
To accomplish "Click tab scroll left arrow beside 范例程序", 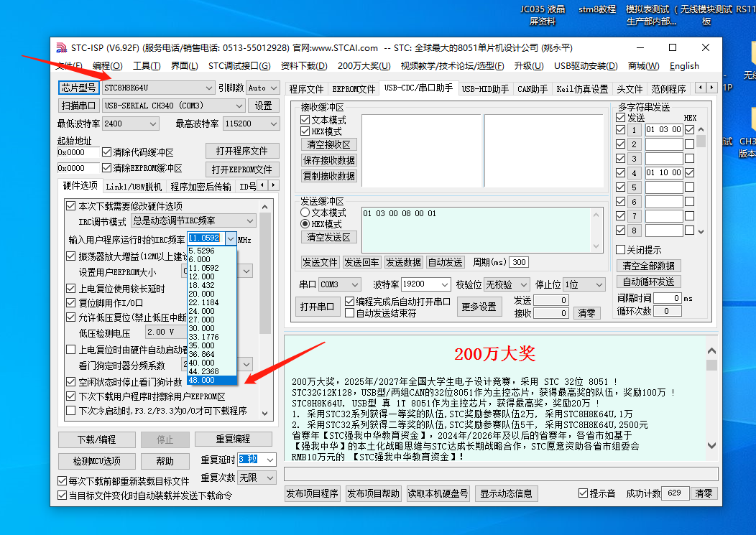I will [x=701, y=88].
